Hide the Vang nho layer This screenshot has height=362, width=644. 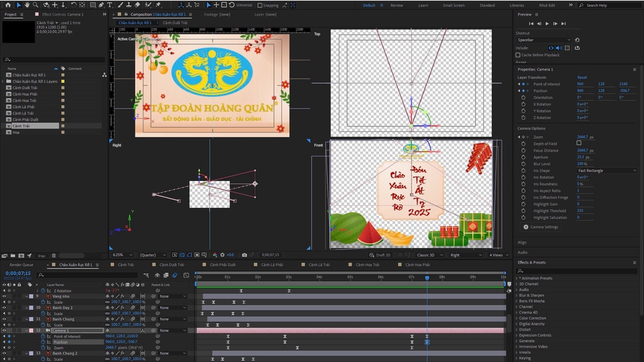pyautogui.click(x=4, y=296)
